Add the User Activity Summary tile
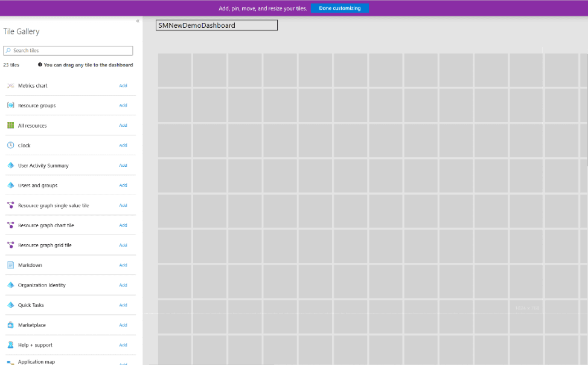This screenshot has height=365, width=588. coord(123,165)
